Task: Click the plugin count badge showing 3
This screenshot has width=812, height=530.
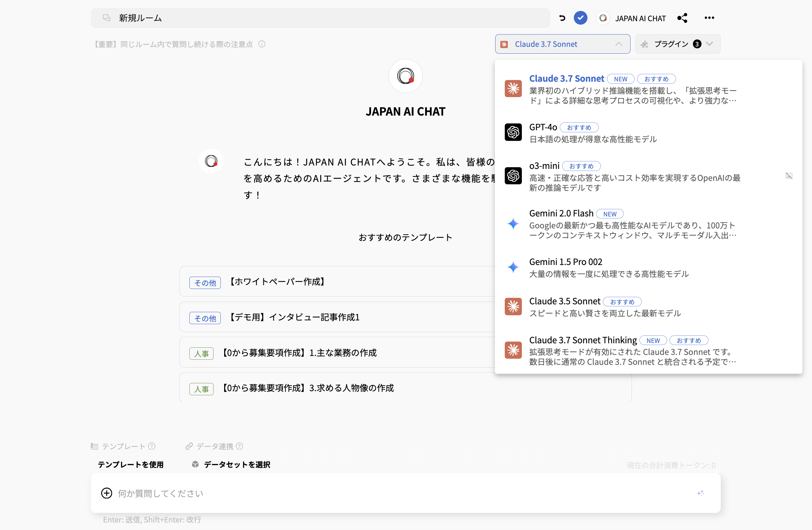Action: tap(697, 44)
